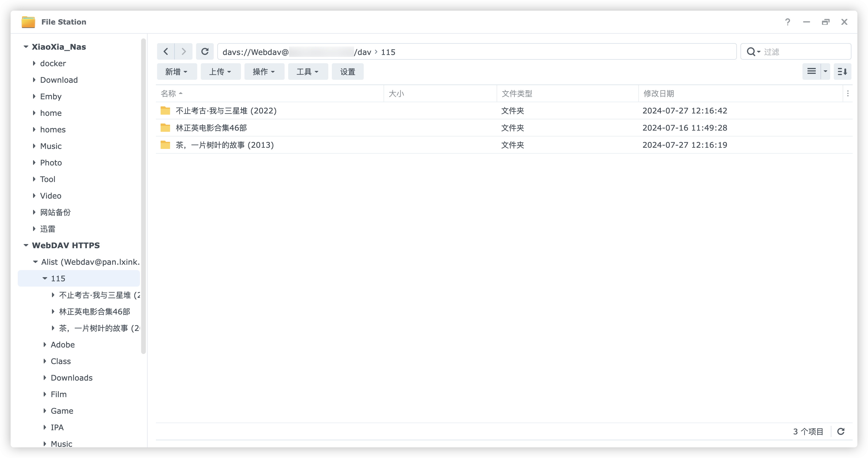This screenshot has height=458, width=868.
Task: Sort by 修改日期 column header
Action: (x=658, y=93)
